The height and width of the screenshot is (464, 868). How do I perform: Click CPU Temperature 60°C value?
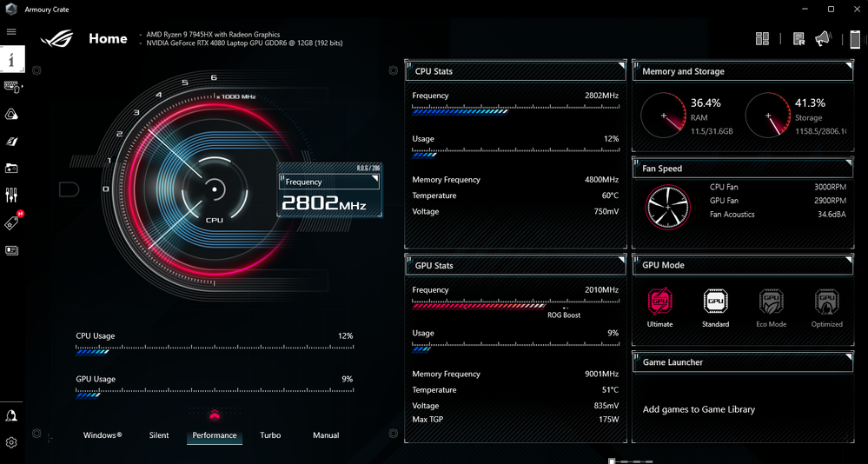[x=610, y=196]
